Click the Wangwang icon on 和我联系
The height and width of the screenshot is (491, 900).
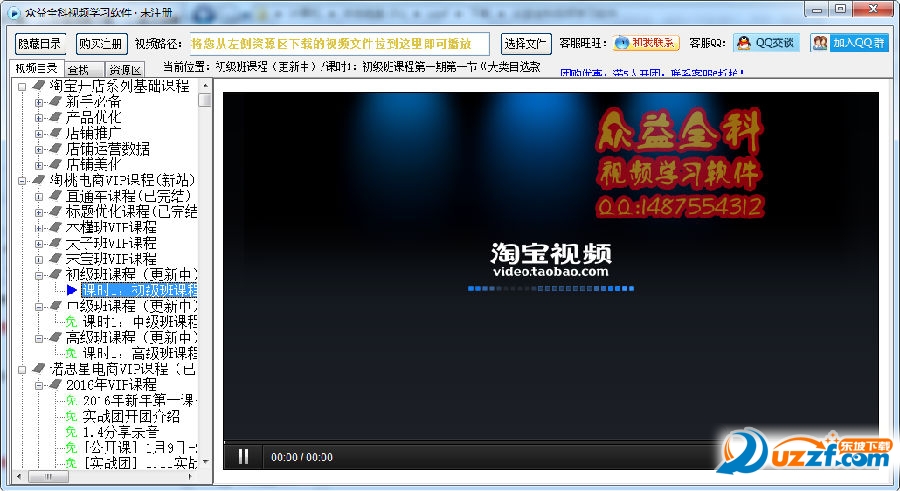pyautogui.click(x=622, y=43)
